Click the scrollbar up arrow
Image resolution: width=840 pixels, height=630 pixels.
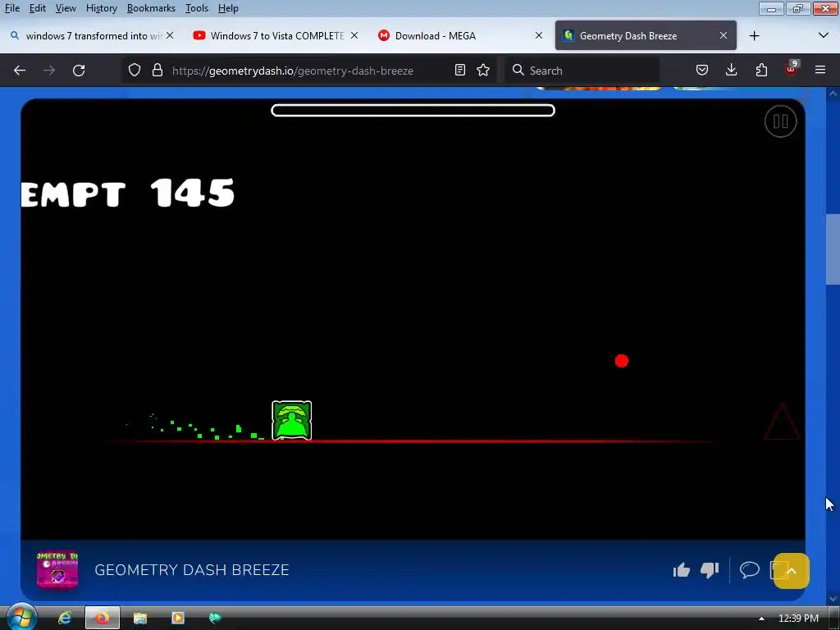point(833,94)
